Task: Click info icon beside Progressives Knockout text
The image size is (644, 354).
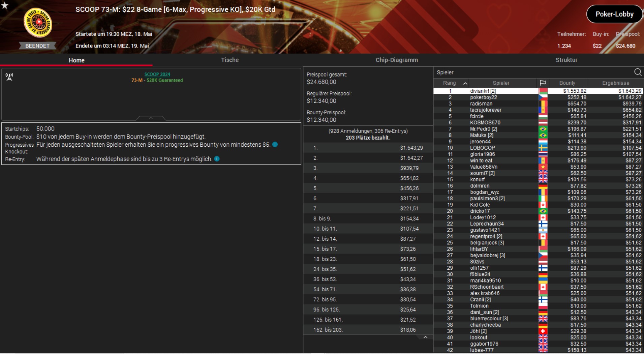Action: pyautogui.click(x=275, y=145)
